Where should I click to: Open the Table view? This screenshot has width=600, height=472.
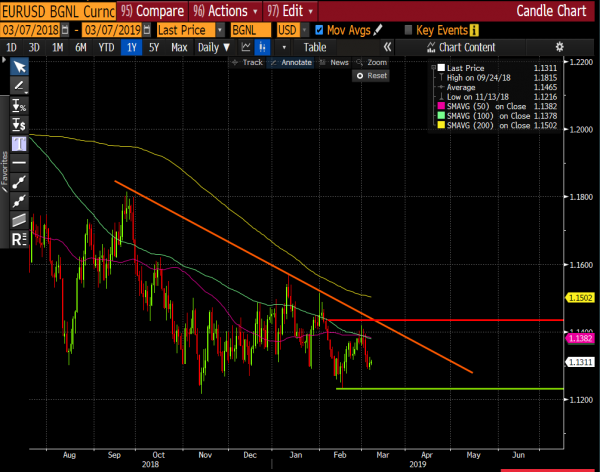(315, 47)
